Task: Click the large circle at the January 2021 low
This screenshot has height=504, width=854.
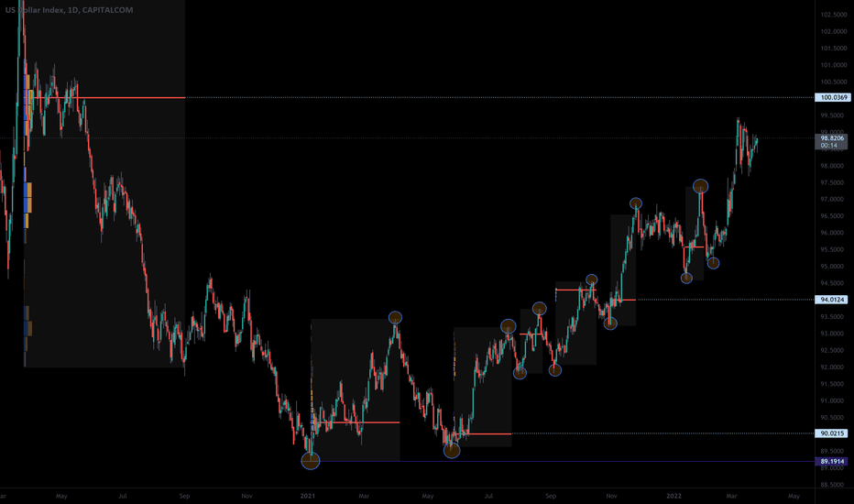Action: click(311, 461)
